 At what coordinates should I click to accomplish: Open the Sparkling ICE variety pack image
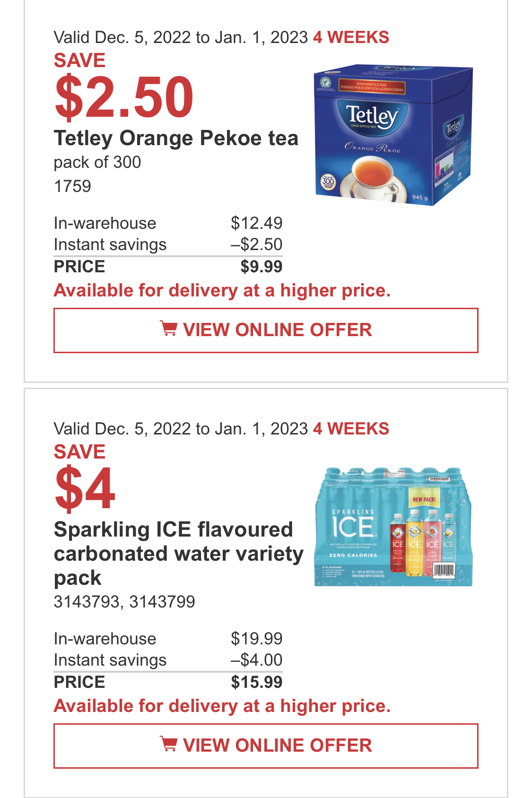pyautogui.click(x=393, y=527)
